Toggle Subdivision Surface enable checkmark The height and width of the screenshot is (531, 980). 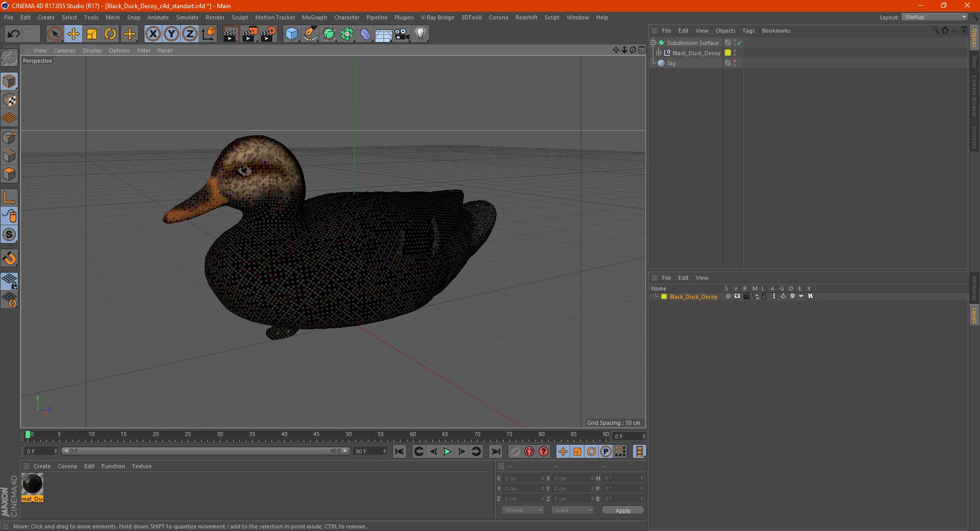[739, 43]
